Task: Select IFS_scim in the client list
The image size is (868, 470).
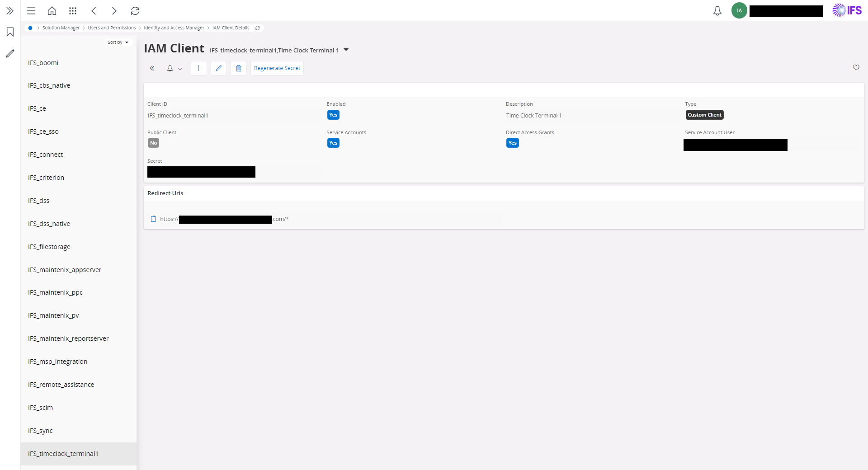Action: click(79, 408)
